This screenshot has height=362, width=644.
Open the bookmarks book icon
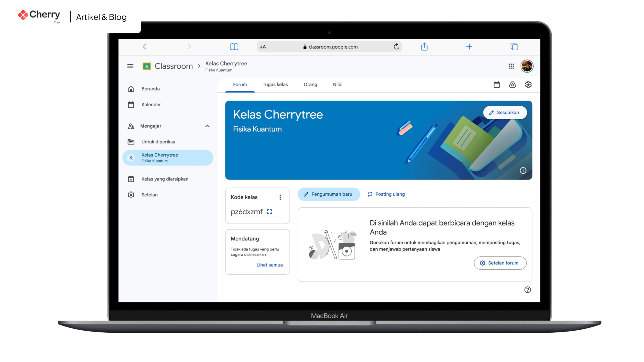tap(234, 47)
